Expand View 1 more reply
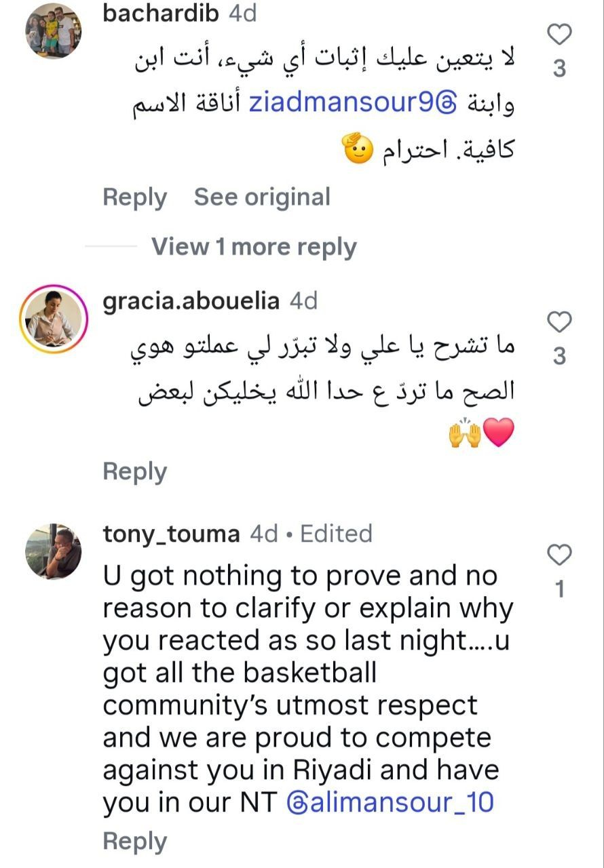604x868 pixels. [254, 247]
